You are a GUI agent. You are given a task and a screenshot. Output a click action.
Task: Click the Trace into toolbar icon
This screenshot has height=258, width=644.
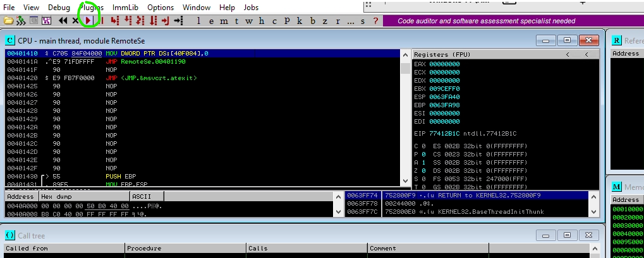pyautogui.click(x=140, y=21)
